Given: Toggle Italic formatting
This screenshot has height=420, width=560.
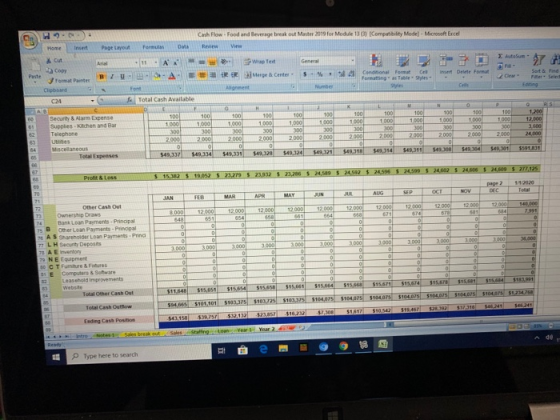Looking at the screenshot, I should 112,76.
